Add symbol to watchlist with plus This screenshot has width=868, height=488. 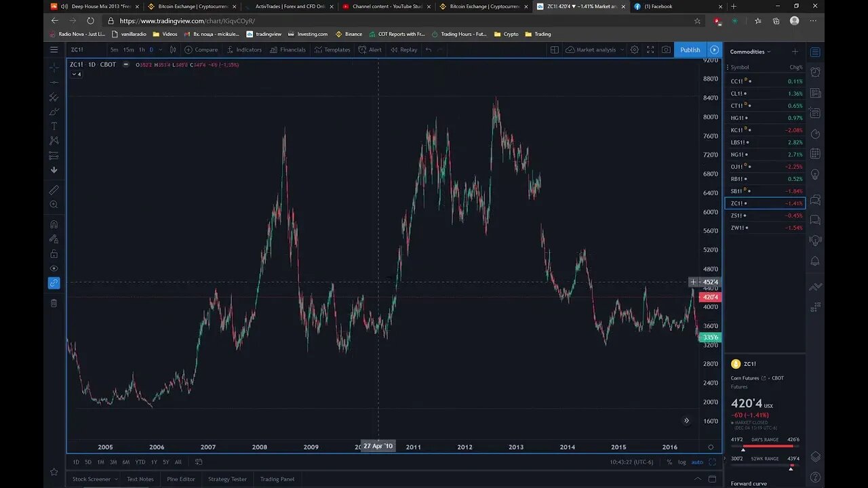coord(795,52)
